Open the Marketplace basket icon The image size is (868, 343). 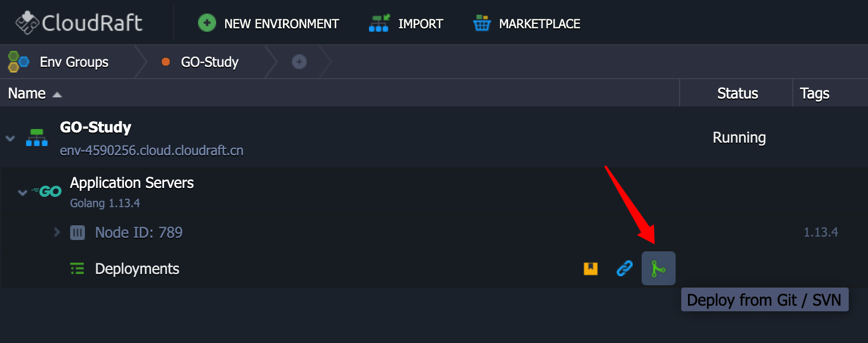coord(482,23)
